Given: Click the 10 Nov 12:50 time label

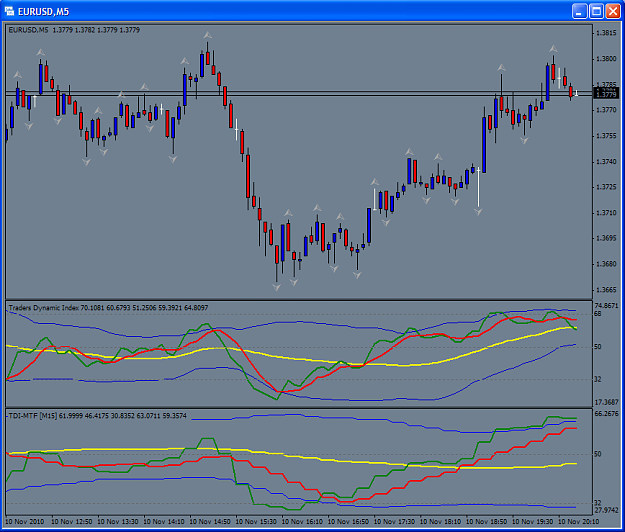Looking at the screenshot, I should tap(71, 521).
